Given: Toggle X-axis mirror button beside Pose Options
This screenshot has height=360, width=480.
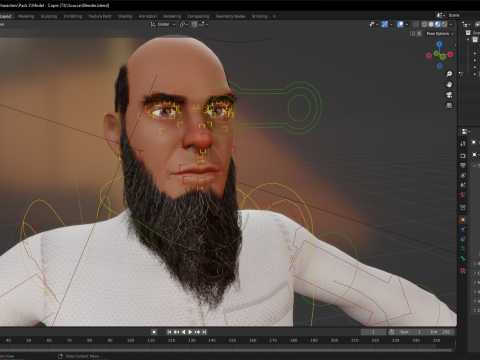Looking at the screenshot, I should 419,34.
